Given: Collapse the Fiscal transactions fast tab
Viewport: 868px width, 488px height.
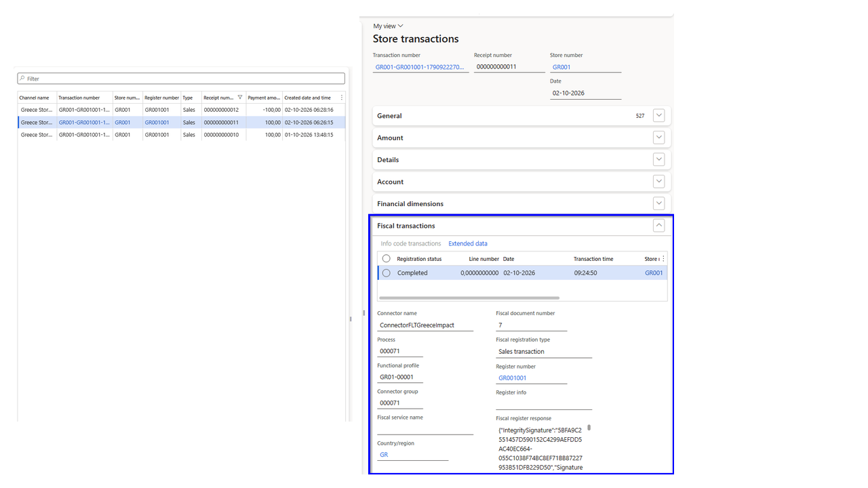Looking at the screenshot, I should click(659, 226).
